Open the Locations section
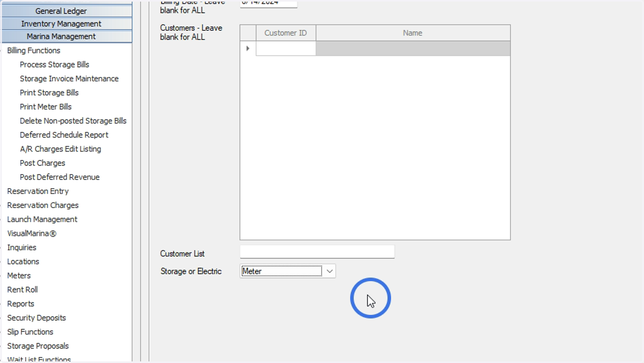The image size is (644, 363). click(23, 262)
